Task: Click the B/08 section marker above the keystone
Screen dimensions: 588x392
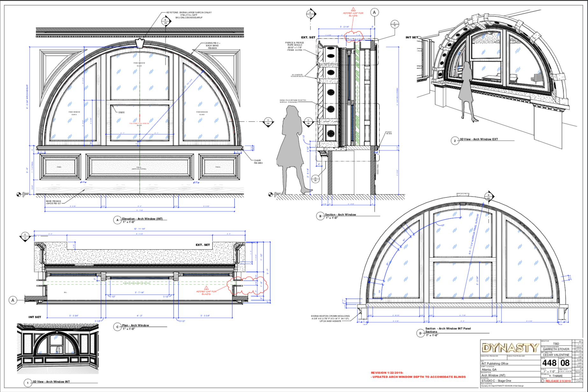Action: (166, 21)
